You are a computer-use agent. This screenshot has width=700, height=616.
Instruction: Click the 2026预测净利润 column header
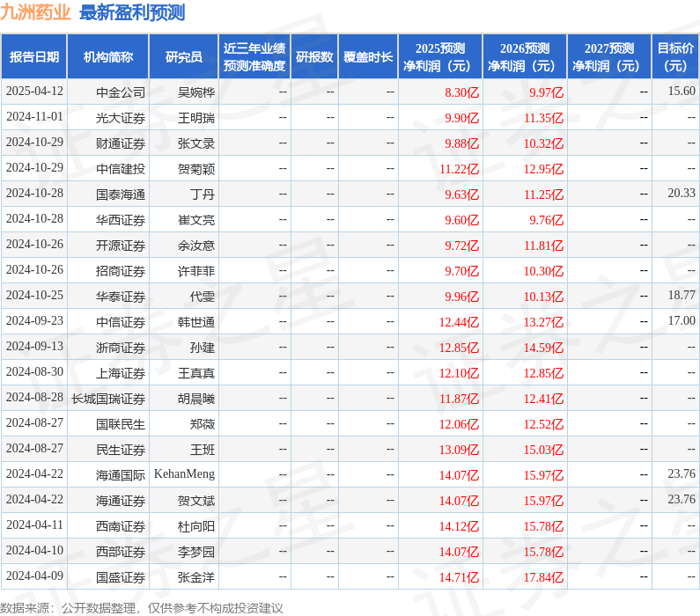coord(525,57)
